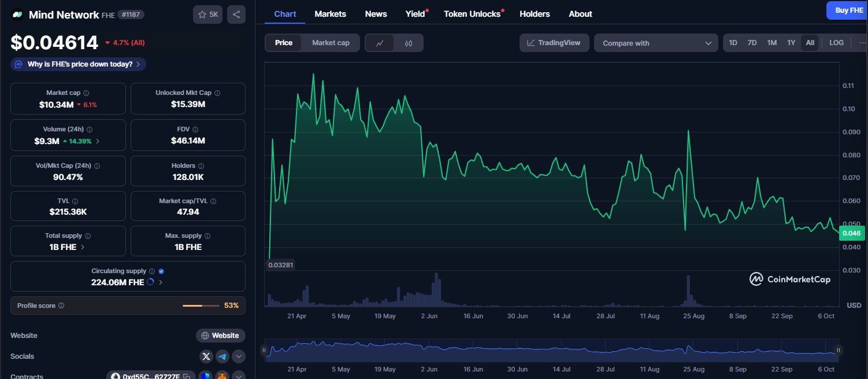Expand more social links chevron
The height and width of the screenshot is (379, 868).
tap(239, 356)
